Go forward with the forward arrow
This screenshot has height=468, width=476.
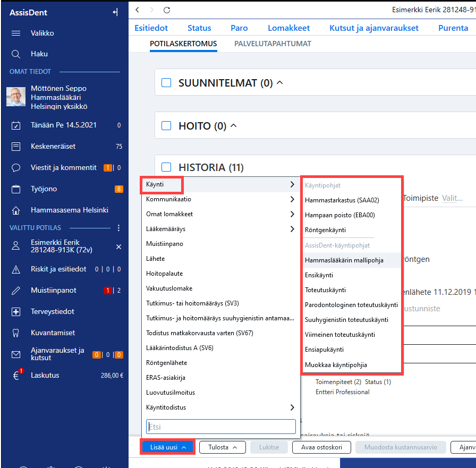152,10
